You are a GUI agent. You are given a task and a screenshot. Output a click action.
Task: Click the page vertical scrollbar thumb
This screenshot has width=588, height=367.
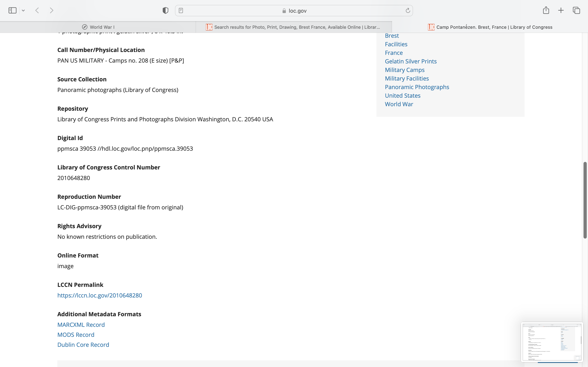point(585,200)
